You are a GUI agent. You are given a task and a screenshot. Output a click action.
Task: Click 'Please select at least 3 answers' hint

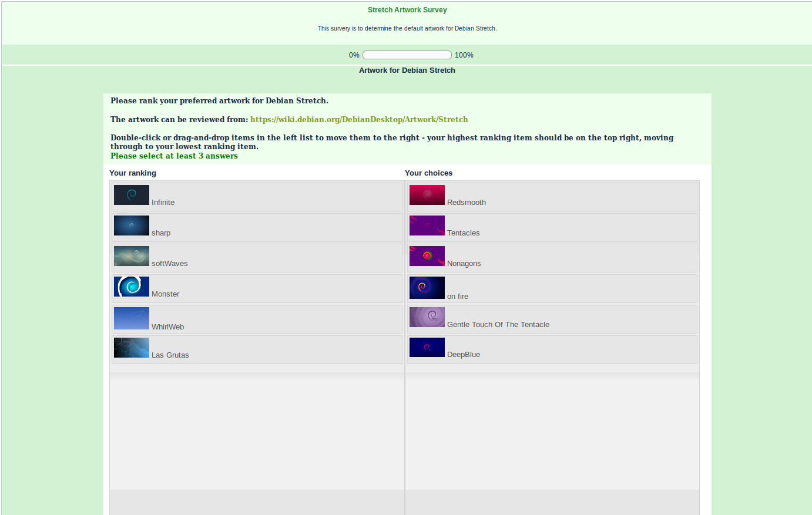(x=174, y=156)
